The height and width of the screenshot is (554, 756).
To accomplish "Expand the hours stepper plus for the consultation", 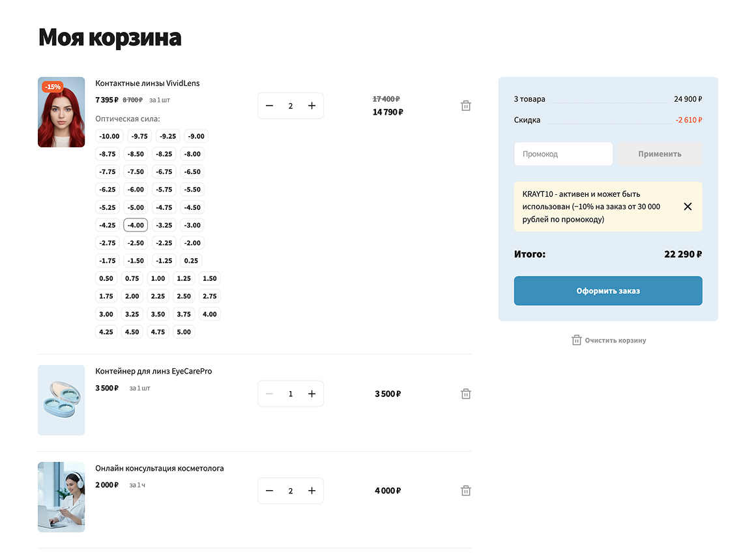I will point(312,490).
